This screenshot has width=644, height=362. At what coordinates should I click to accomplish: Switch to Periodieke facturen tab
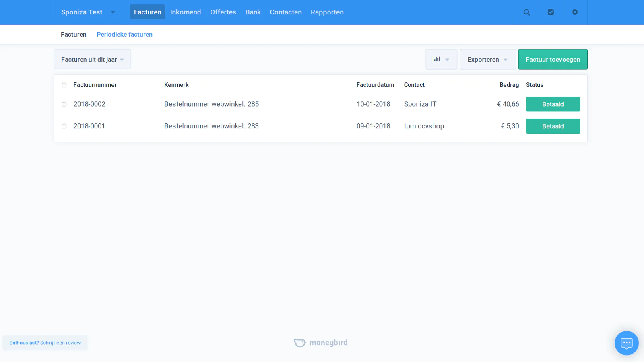pyautogui.click(x=124, y=34)
